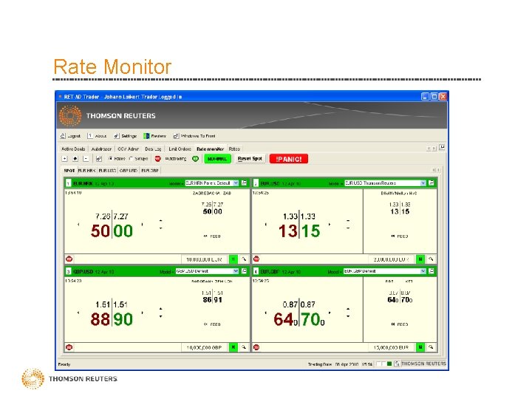This screenshot has width=532, height=399.
Task: Click the EUR.GBP panel header window icon
Action: 432,271
